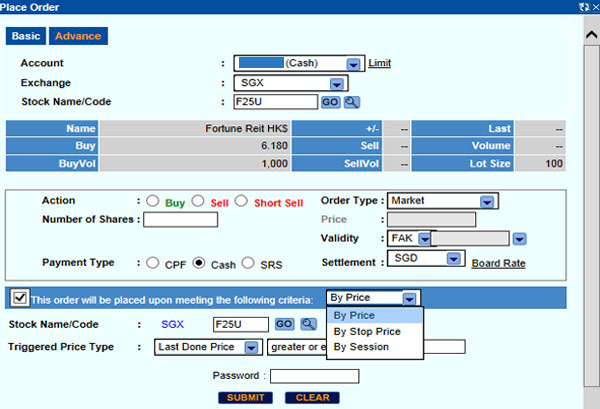Toggle the conditional order criteria checkbox

[20, 298]
